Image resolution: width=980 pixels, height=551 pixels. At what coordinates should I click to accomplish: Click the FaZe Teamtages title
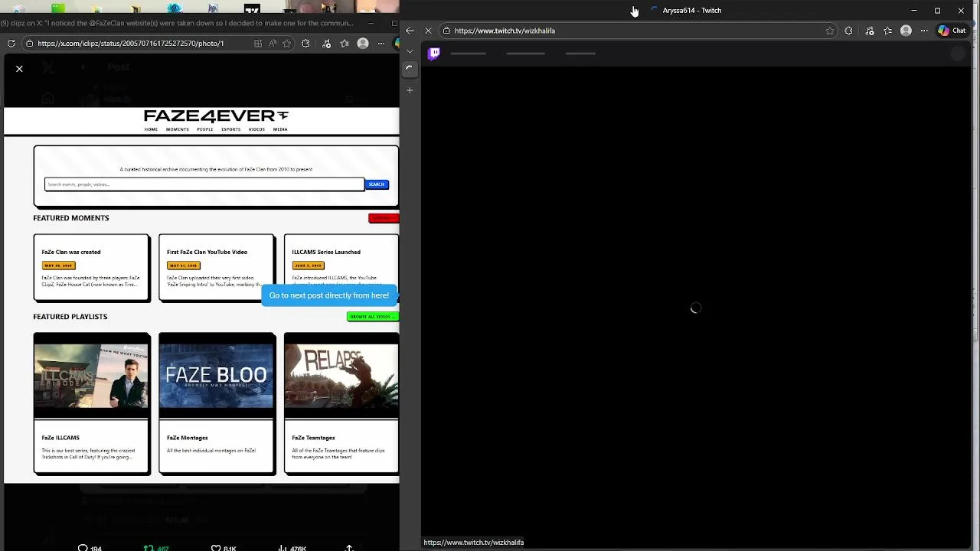point(313,438)
